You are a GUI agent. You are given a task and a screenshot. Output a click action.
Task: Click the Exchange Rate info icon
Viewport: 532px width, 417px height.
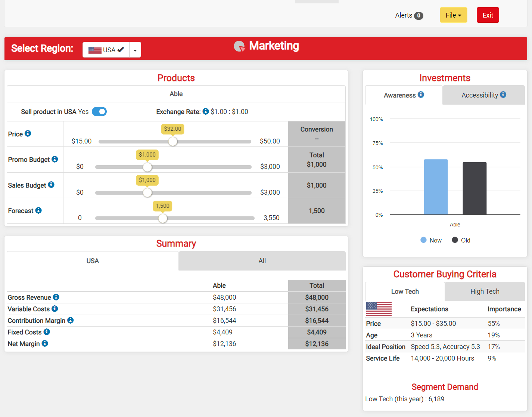[206, 111]
